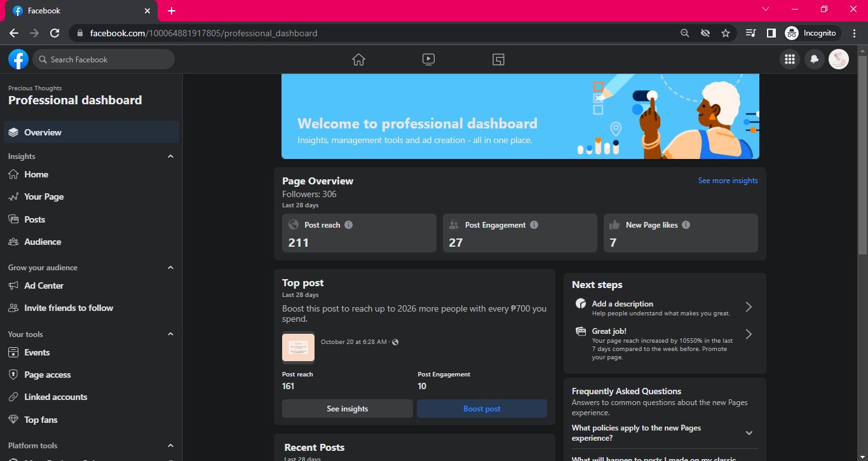Click the Post reach info icon
This screenshot has width=868, height=461.
[x=348, y=224]
